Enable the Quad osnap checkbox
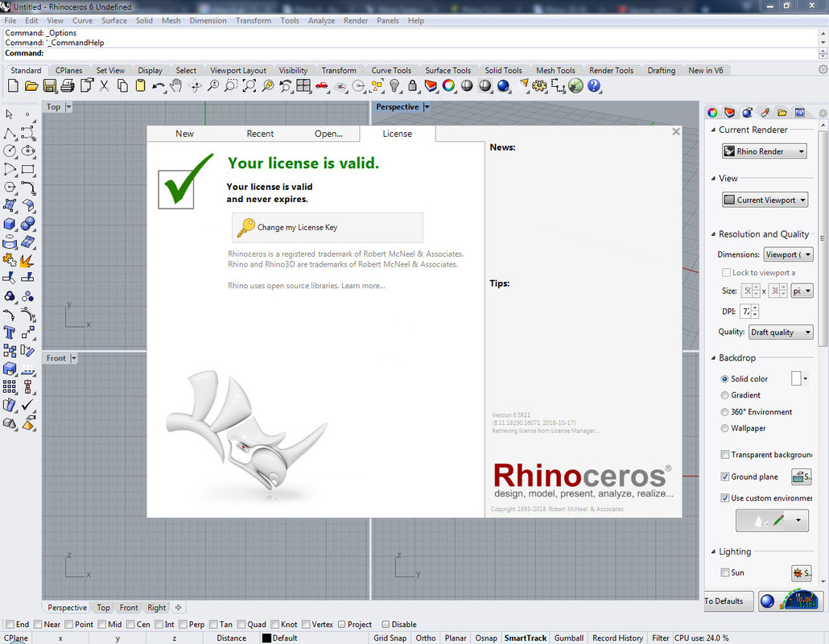 click(241, 625)
